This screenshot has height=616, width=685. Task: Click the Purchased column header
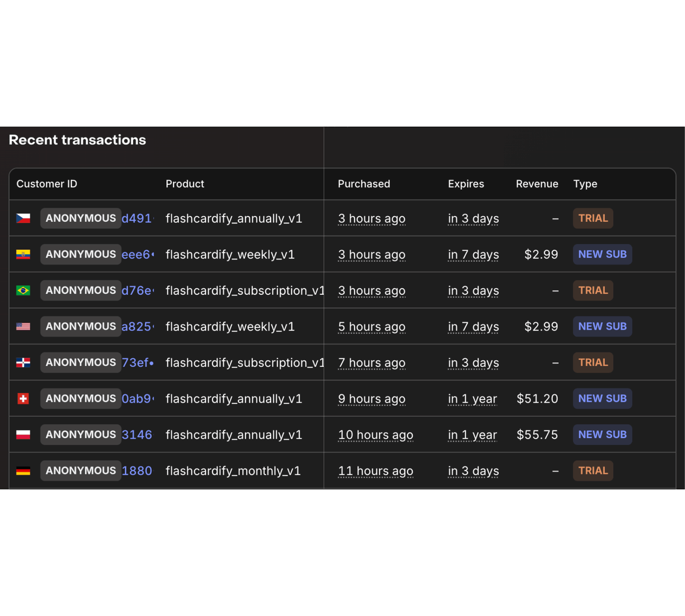pyautogui.click(x=364, y=184)
